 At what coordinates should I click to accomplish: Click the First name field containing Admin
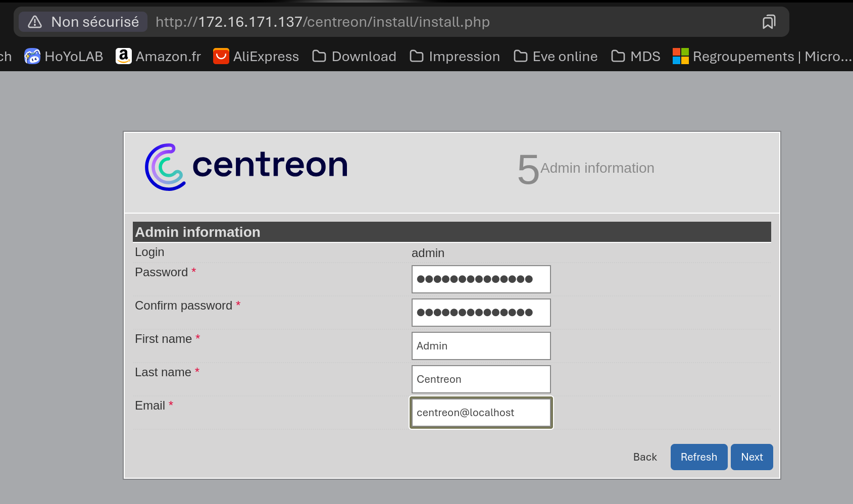pyautogui.click(x=481, y=346)
